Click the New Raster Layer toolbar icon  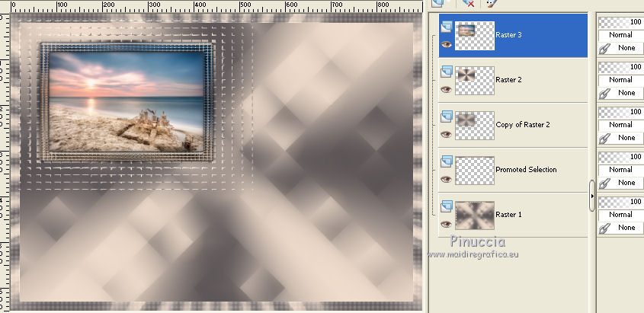click(438, 2)
